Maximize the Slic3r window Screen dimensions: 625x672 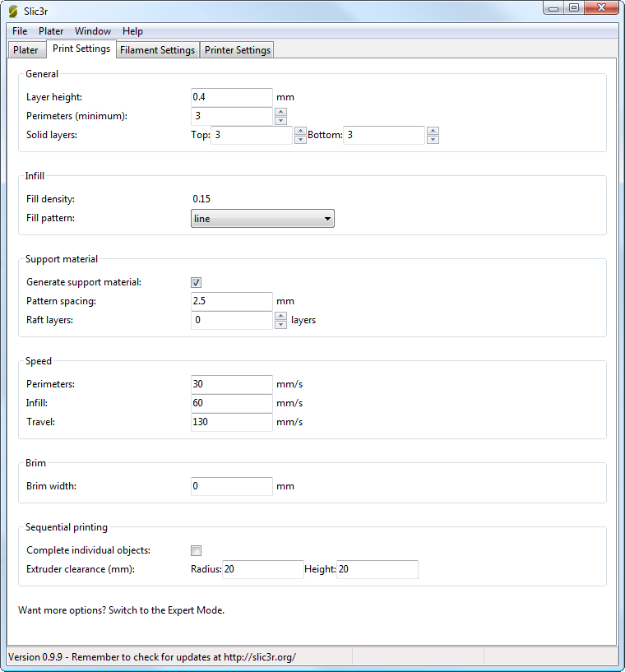(573, 8)
